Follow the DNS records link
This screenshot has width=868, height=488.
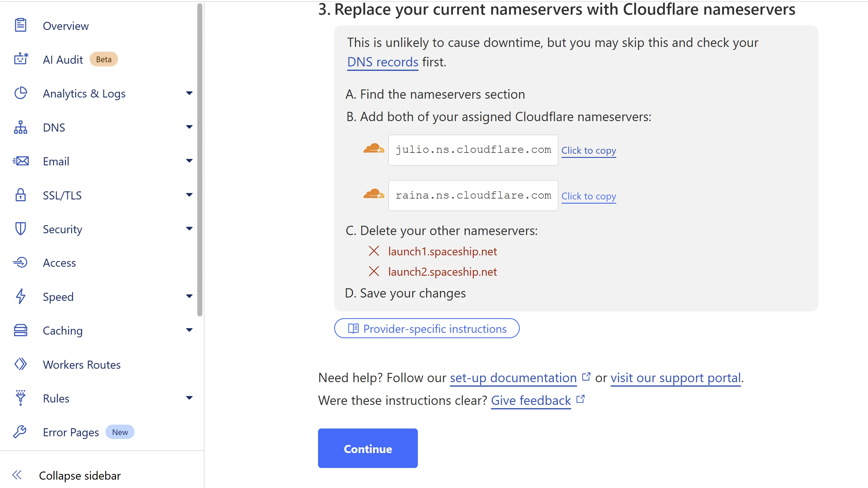point(383,62)
